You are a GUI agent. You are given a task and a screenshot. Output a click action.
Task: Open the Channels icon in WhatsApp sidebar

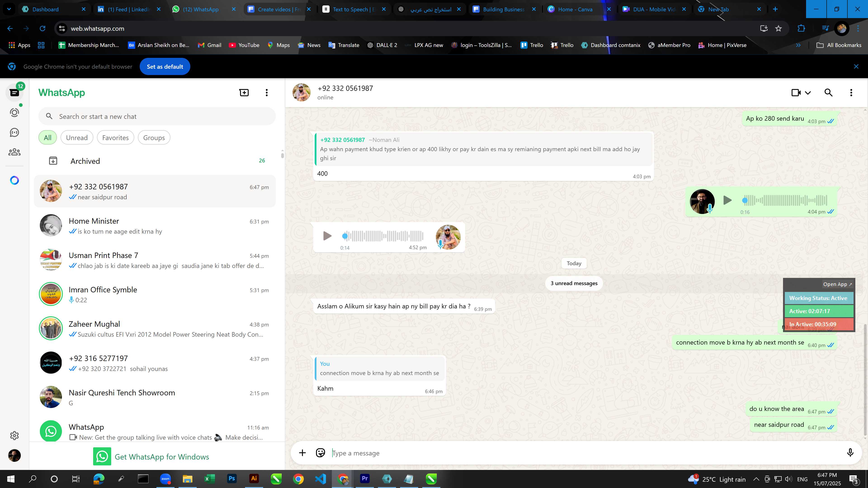14,132
